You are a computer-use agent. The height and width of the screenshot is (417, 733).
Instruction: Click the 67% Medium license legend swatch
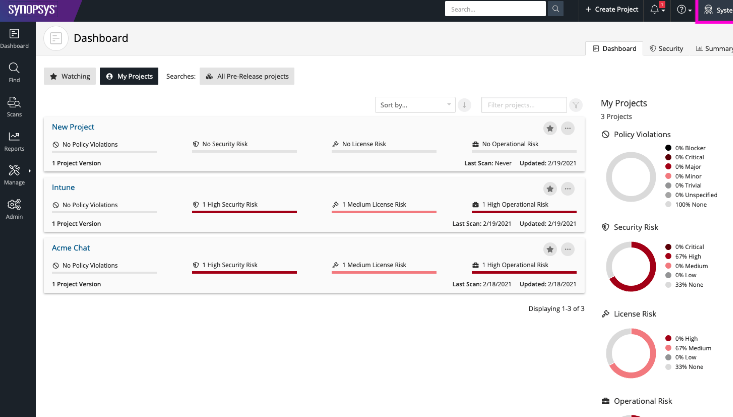(668, 348)
